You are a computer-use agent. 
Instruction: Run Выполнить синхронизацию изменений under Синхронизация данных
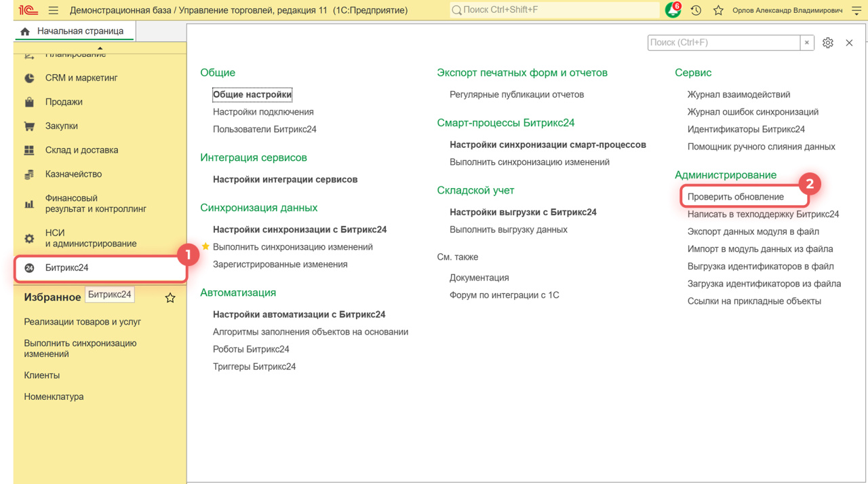[293, 247]
